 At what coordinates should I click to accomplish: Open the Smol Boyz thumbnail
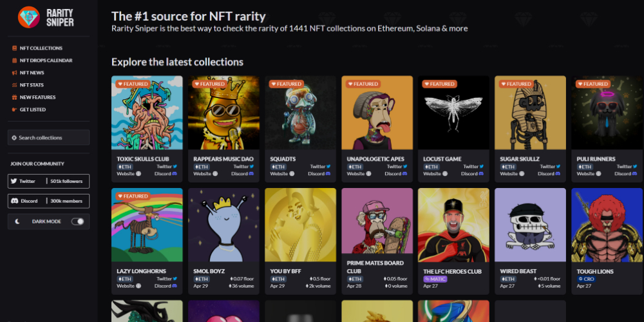[224, 225]
